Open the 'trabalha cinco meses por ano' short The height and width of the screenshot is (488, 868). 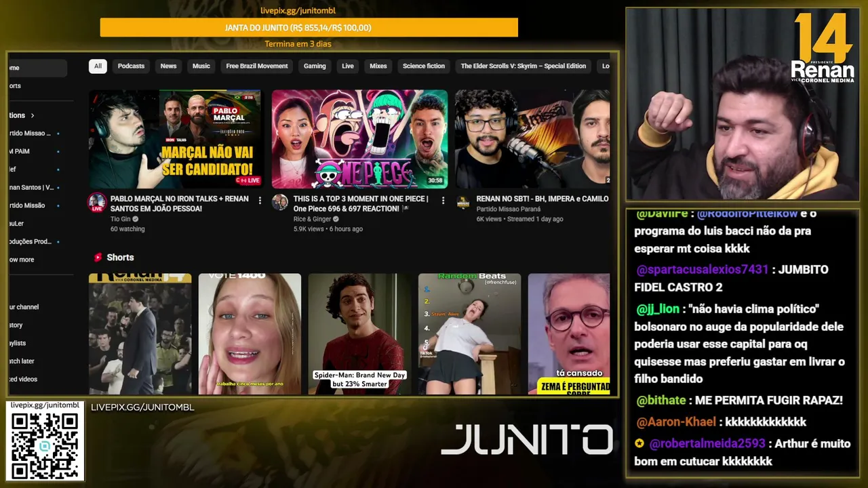click(x=250, y=334)
